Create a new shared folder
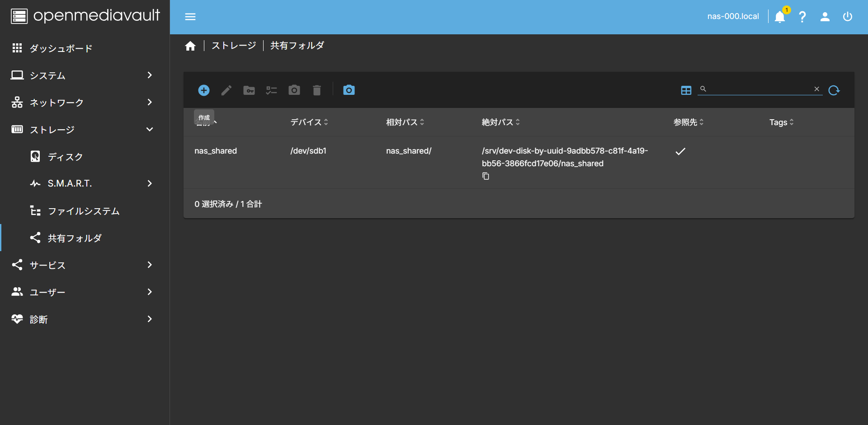The height and width of the screenshot is (425, 868). tap(203, 90)
